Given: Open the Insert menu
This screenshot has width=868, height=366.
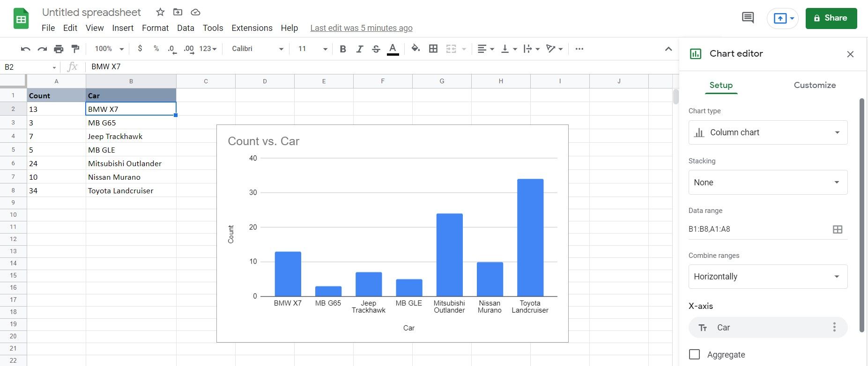Looking at the screenshot, I should (x=123, y=28).
